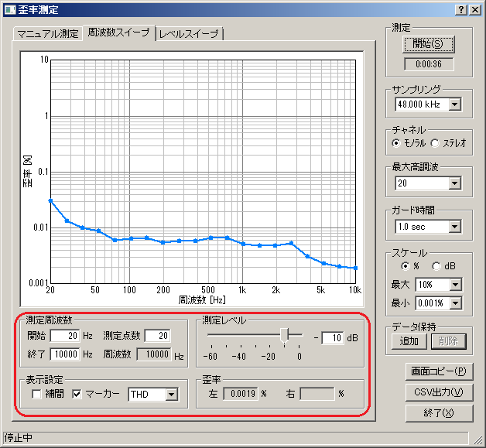Click the 終了(X) button
This screenshot has height=448, width=486.
tap(439, 413)
